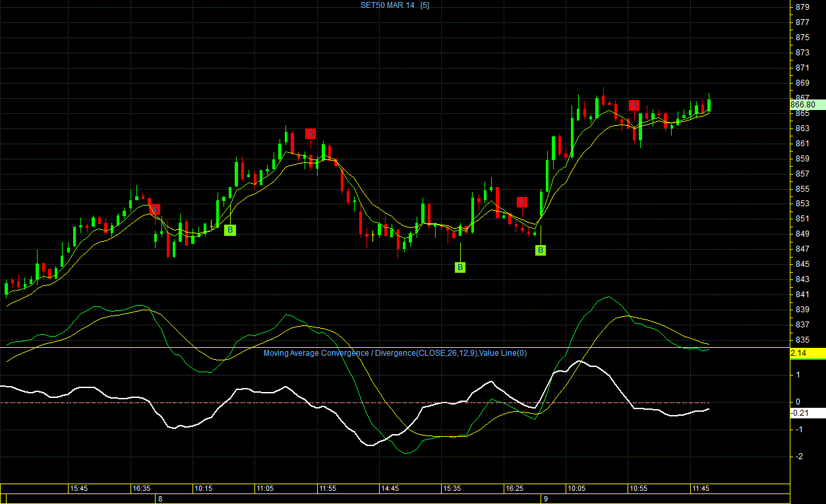This screenshot has height=504, width=826.
Task: Click the 849 price scale label
Action: pos(802,234)
